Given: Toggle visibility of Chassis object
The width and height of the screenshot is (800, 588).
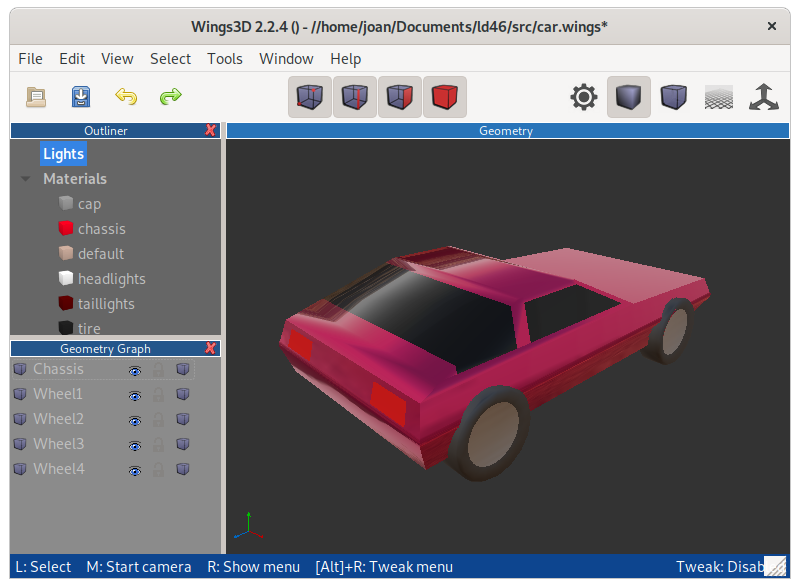Looking at the screenshot, I should pos(135,371).
